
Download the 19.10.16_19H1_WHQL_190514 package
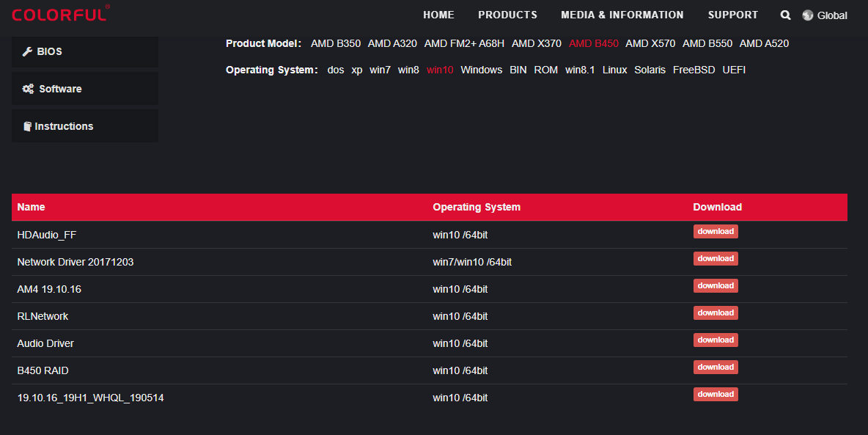click(x=716, y=395)
